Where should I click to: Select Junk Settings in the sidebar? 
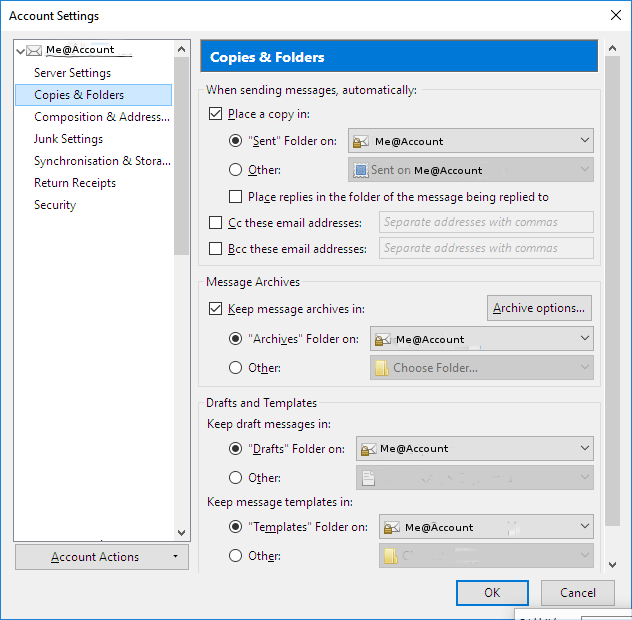tap(68, 139)
